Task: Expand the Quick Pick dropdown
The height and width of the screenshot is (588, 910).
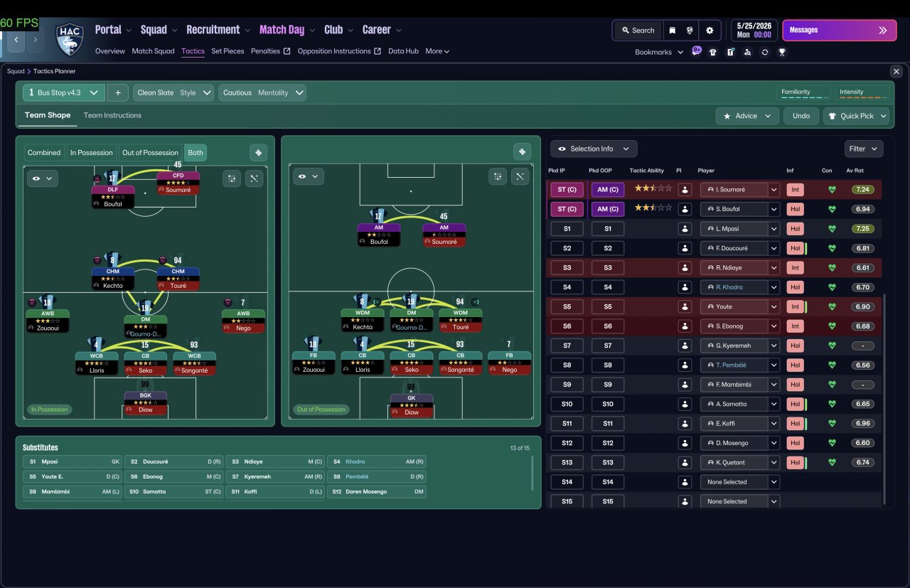Action: click(856, 116)
